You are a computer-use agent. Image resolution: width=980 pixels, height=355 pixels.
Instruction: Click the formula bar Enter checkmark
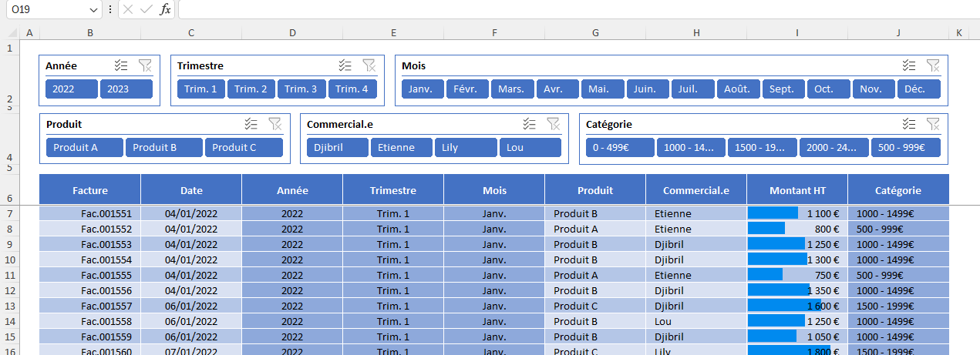coord(146,9)
